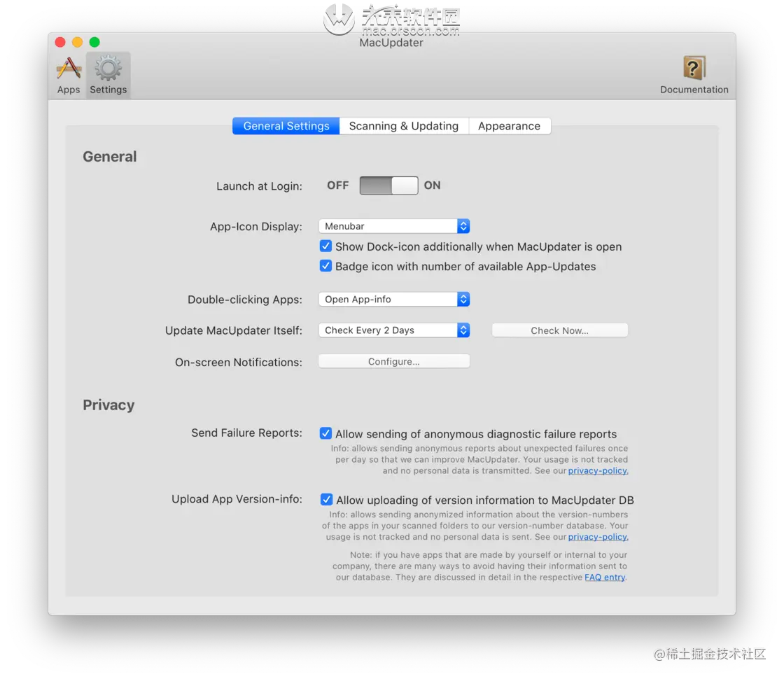Disable anonymous diagnostic failure reports checkbox
Screen dimensions: 784x679
click(325, 433)
